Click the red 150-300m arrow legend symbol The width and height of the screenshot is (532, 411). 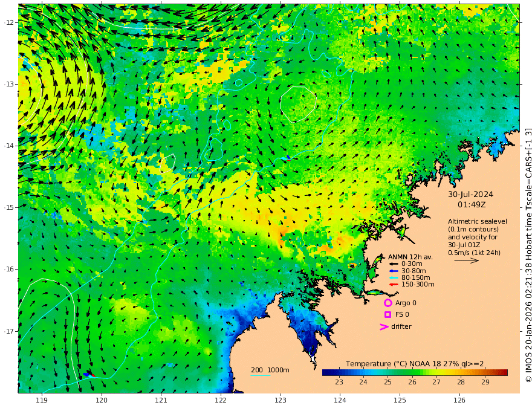[393, 285]
